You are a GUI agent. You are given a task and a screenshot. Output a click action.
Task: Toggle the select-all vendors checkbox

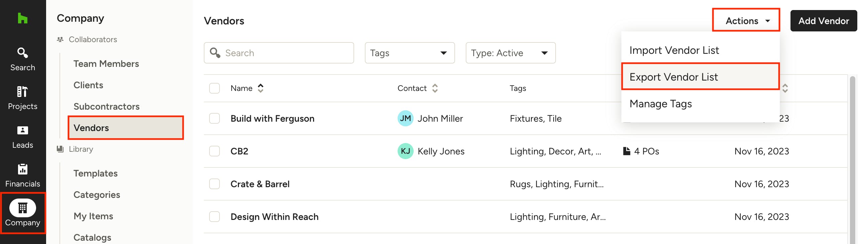click(x=214, y=88)
